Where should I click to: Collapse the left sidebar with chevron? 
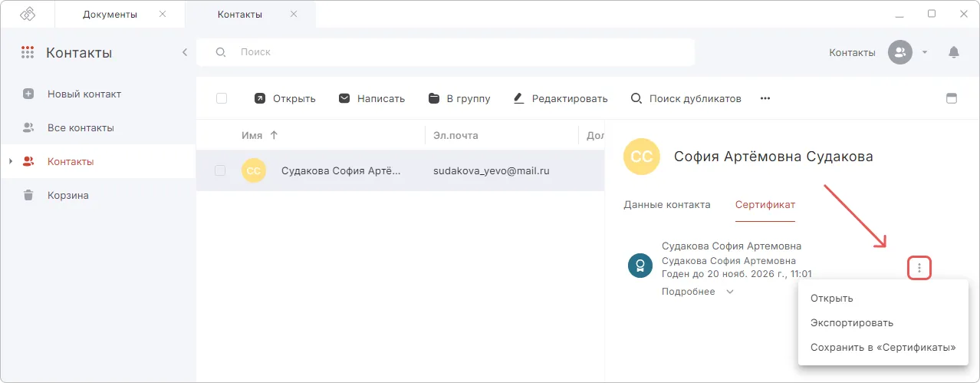tap(184, 52)
